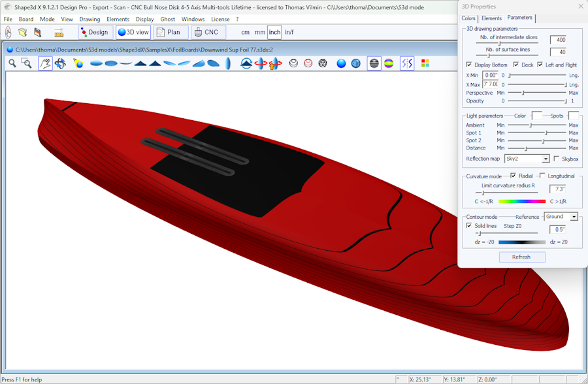Open the CNC mode view

point(208,32)
